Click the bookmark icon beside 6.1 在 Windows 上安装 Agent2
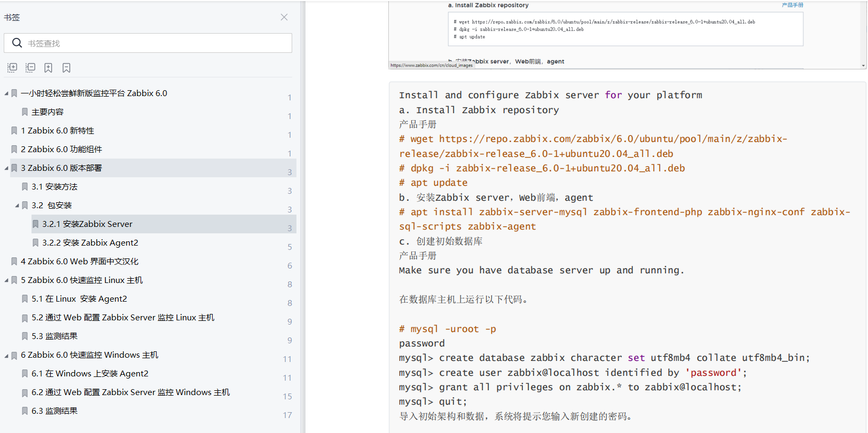Viewport: 868px width, 433px height. 25,373
